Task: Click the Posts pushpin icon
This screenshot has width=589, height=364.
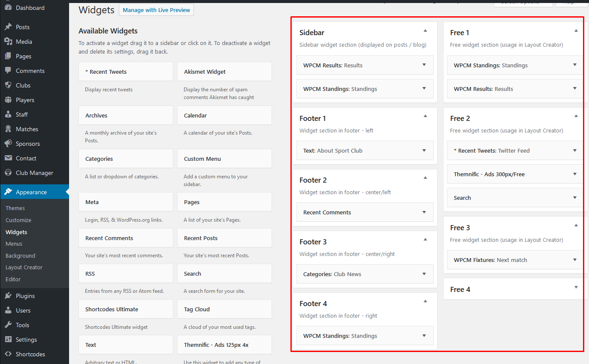Action: pos(8,27)
